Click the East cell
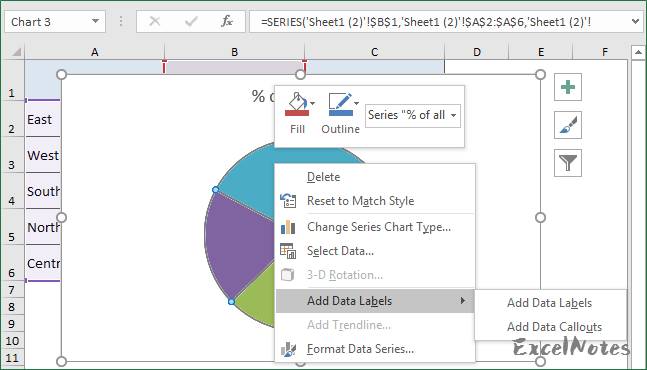Image resolution: width=647 pixels, height=370 pixels. [x=43, y=119]
